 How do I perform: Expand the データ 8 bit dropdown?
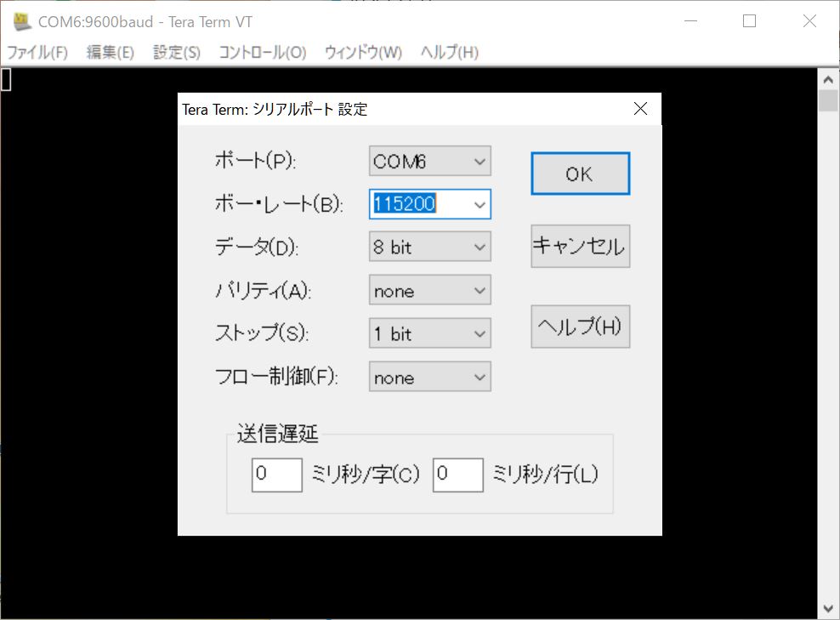tap(429, 247)
